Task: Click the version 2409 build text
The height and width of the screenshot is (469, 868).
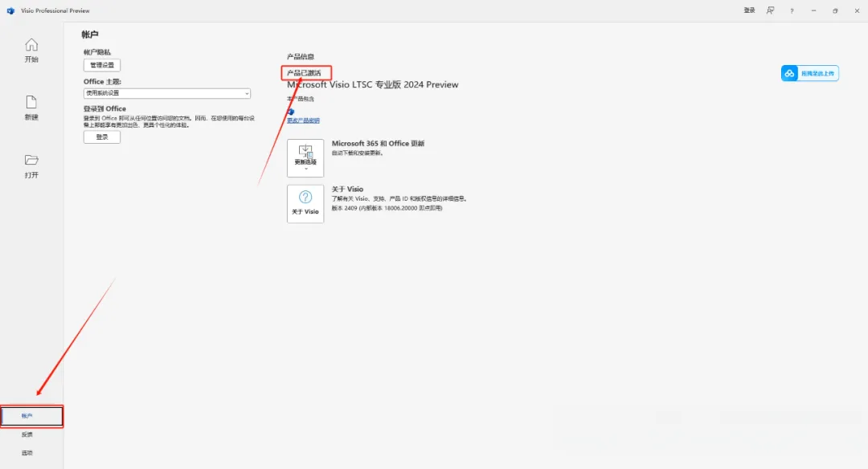Action: (387, 208)
